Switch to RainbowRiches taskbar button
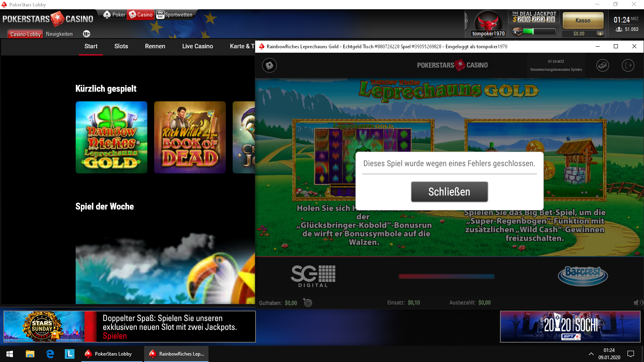This screenshot has height=362, width=644. [x=176, y=354]
